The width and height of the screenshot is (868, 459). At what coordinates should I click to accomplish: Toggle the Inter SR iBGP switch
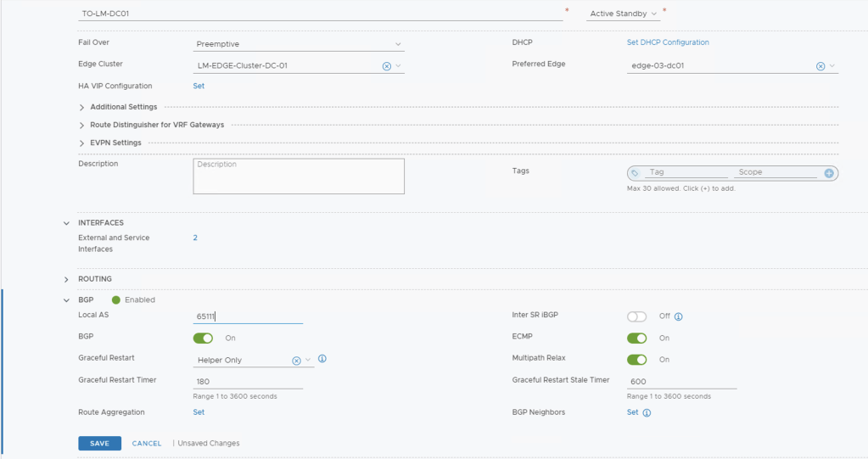click(x=636, y=316)
